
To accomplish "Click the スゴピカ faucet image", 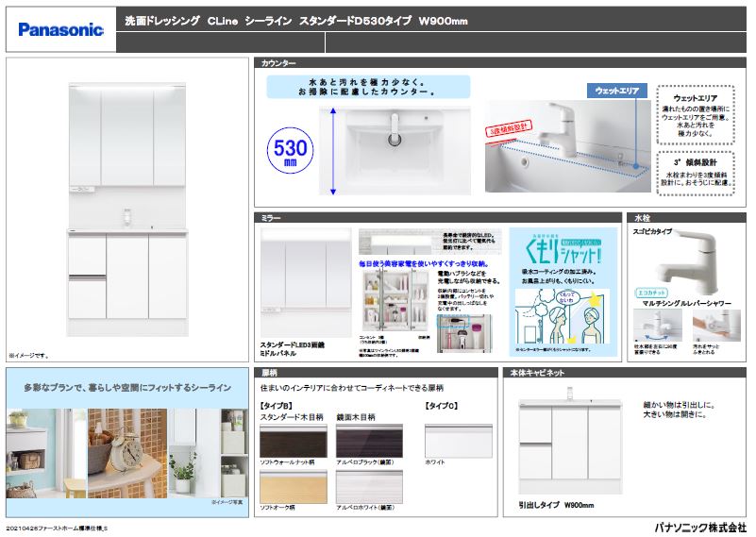I will (x=688, y=260).
